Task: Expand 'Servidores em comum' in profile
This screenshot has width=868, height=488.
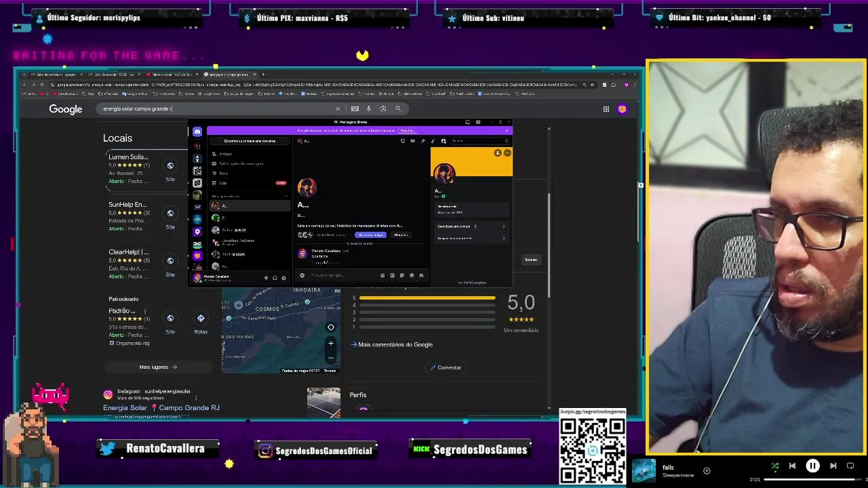Action: pyautogui.click(x=471, y=226)
